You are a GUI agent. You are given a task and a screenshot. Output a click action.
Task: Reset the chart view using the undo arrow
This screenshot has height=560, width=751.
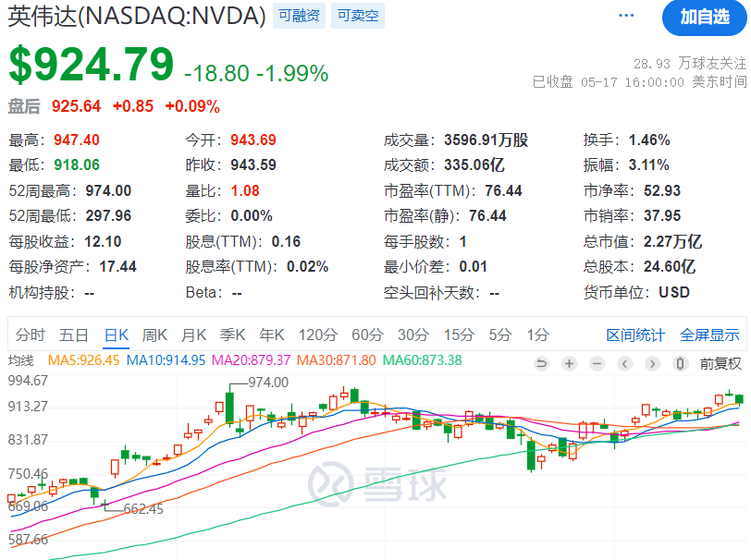click(542, 363)
